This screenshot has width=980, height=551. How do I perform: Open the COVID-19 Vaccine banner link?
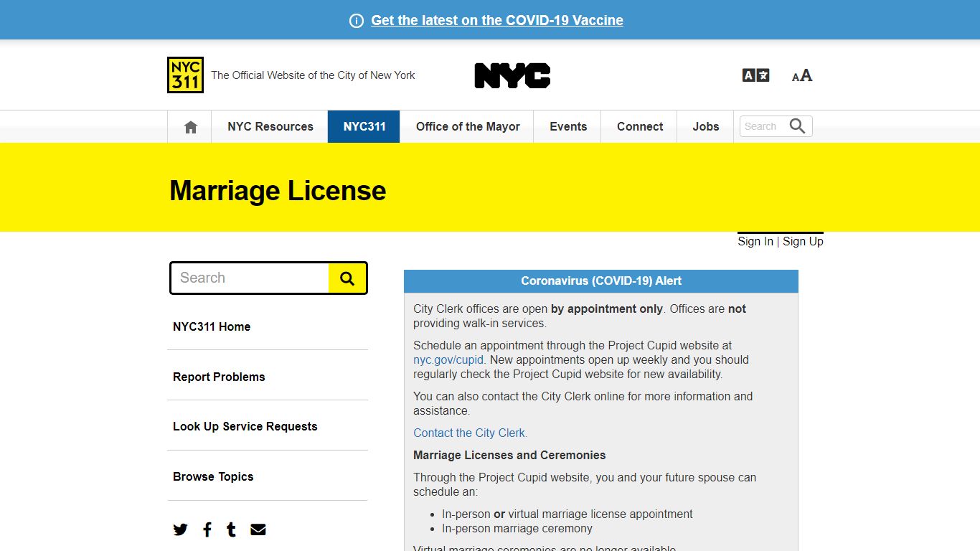497,20
